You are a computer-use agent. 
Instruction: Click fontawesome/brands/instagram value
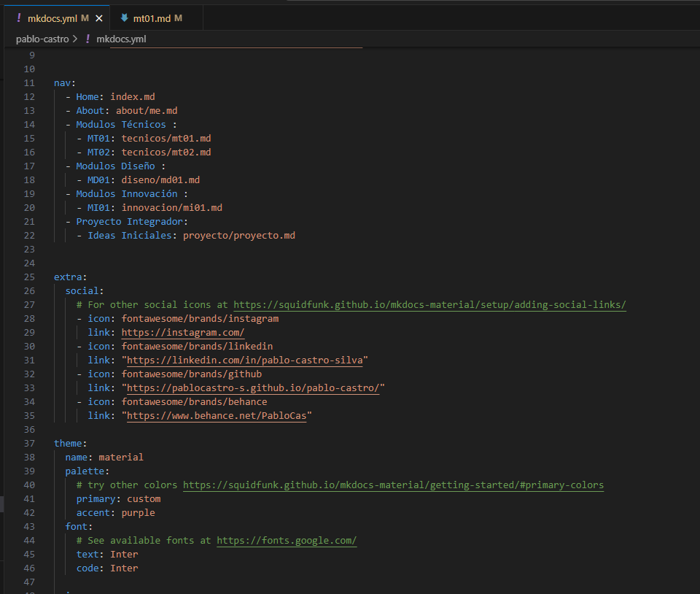click(200, 319)
